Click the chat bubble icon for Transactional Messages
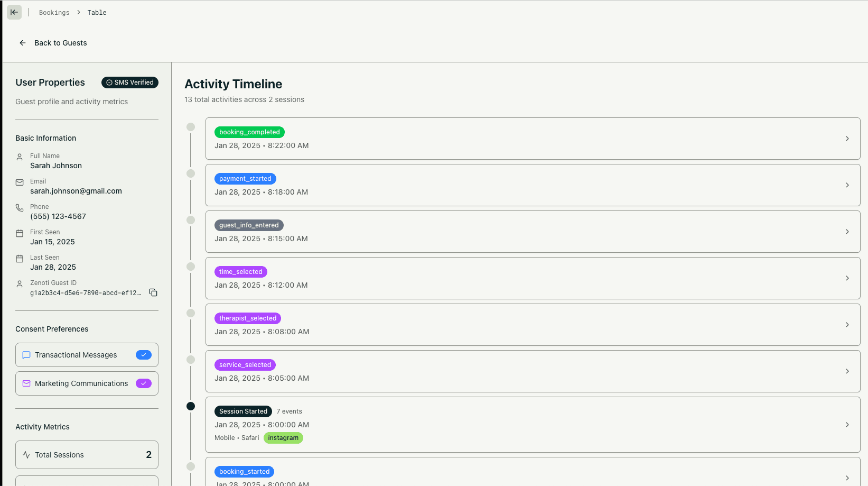Screen dimensions: 868x486 pyautogui.click(x=26, y=355)
